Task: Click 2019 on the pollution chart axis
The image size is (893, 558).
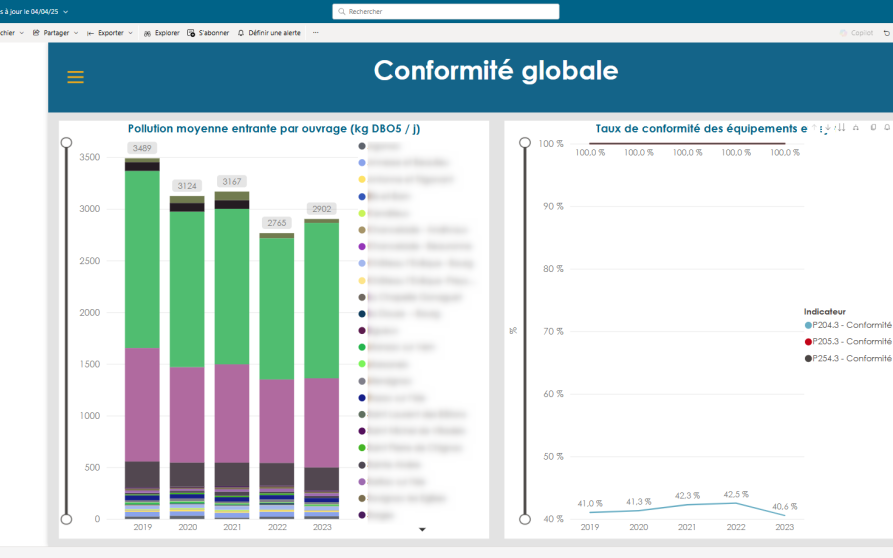Action: [x=142, y=527]
